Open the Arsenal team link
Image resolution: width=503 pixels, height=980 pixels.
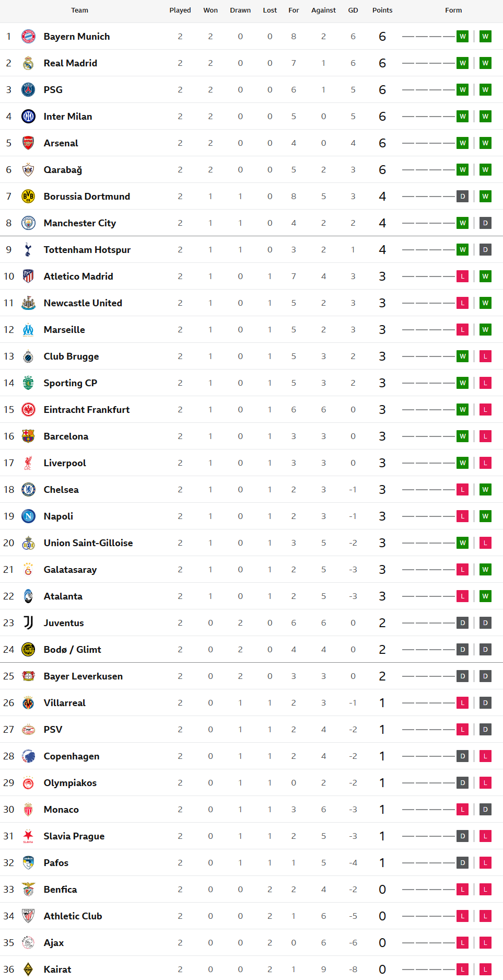click(61, 143)
